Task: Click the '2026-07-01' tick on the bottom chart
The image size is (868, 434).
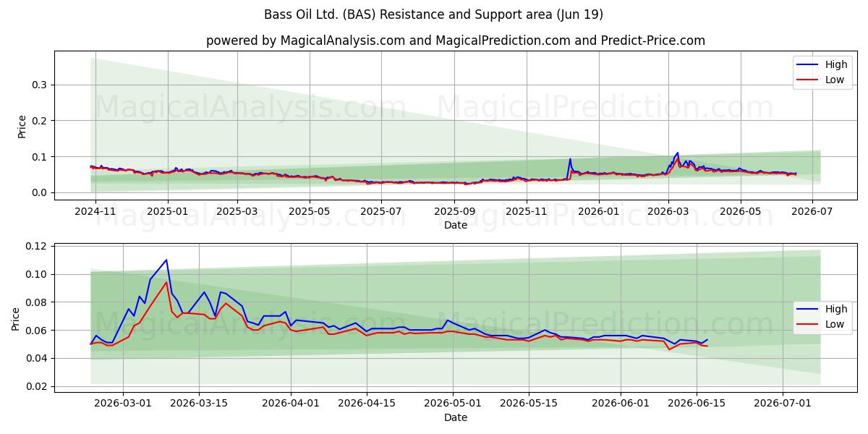Action: tap(783, 403)
